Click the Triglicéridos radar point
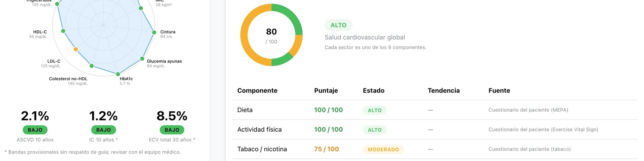Viewport: 644px width, 161px height. tap(57, 4)
